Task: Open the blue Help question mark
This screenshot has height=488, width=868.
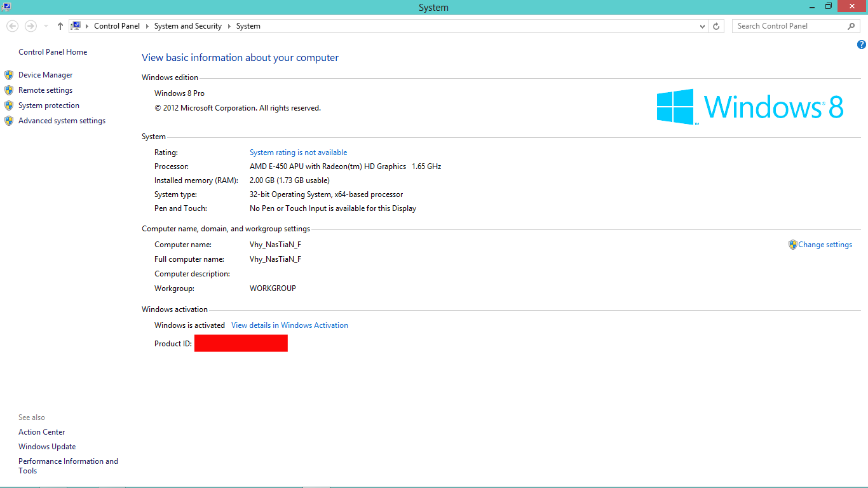Action: [x=862, y=44]
